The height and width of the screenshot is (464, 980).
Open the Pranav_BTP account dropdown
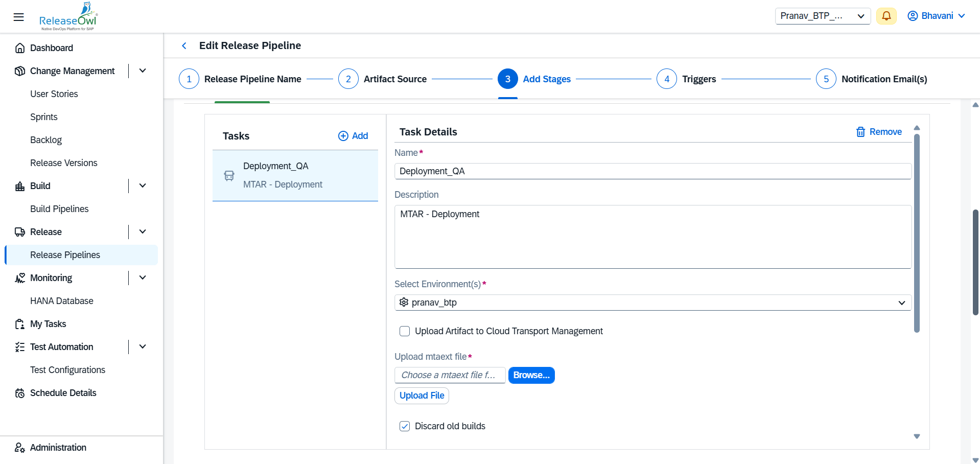coord(822,16)
